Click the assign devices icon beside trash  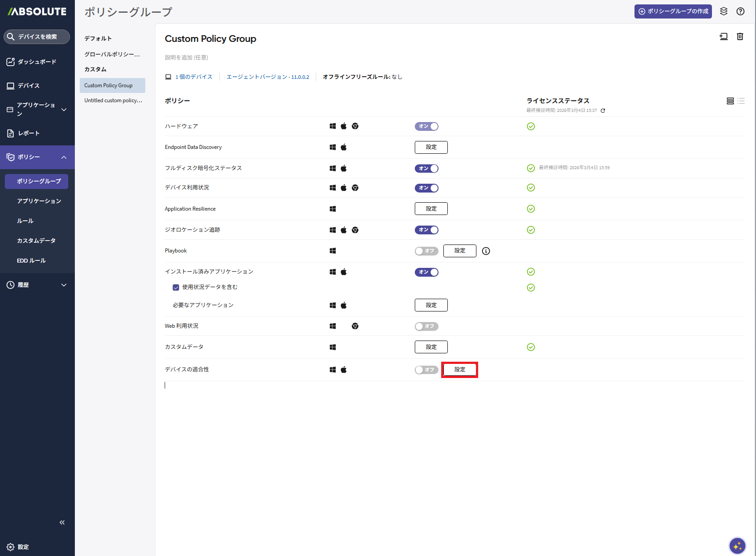723,37
